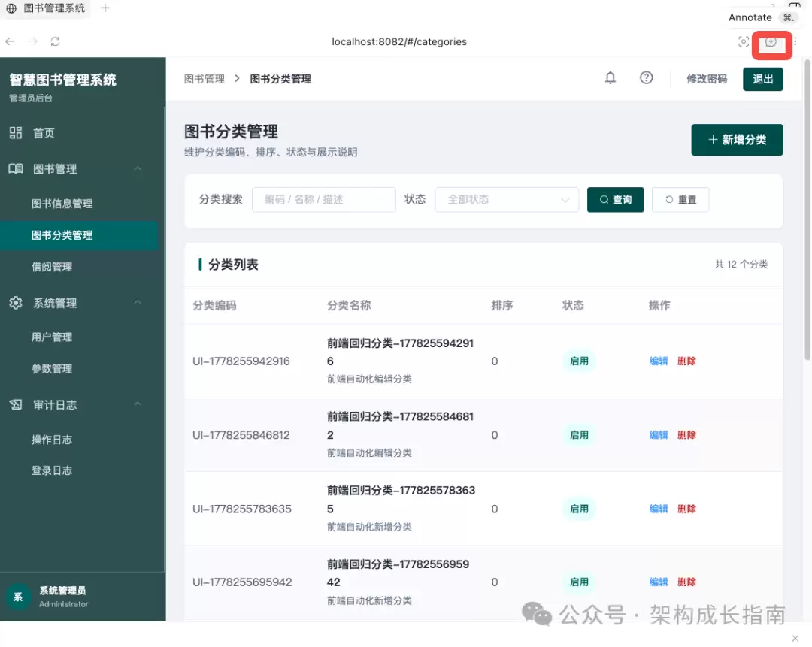Click the browser back arrow
812x647 pixels.
coord(10,41)
